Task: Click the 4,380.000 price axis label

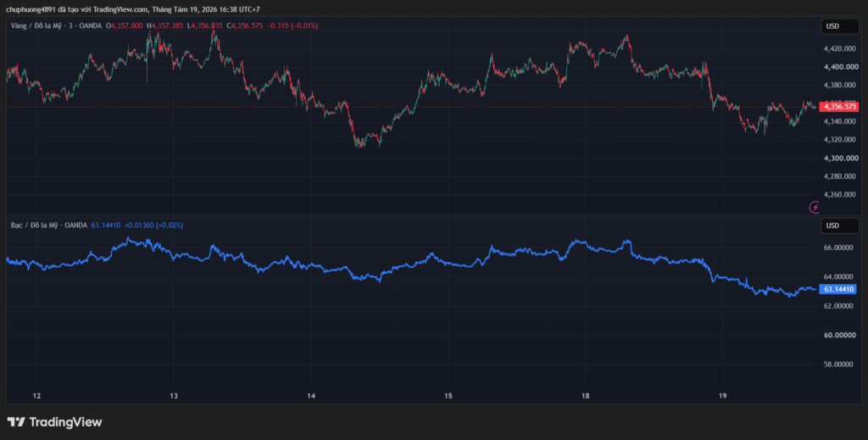Action: click(x=838, y=86)
